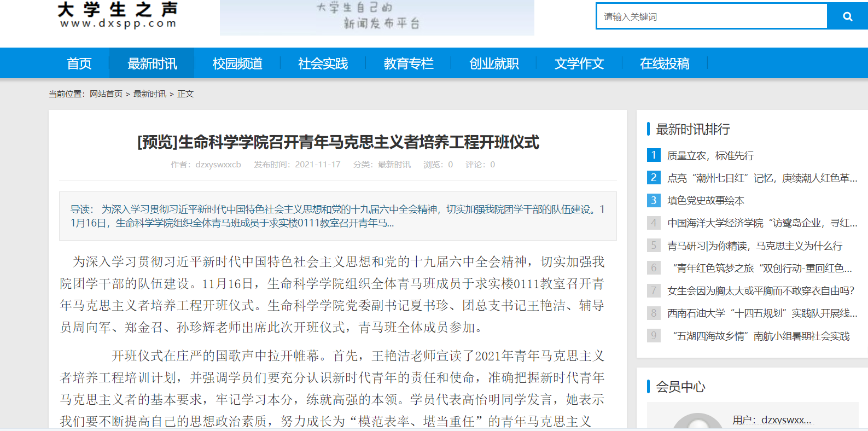This screenshot has width=868, height=431.
Task: Click 在线投稿 to submit an article
Action: click(x=664, y=63)
